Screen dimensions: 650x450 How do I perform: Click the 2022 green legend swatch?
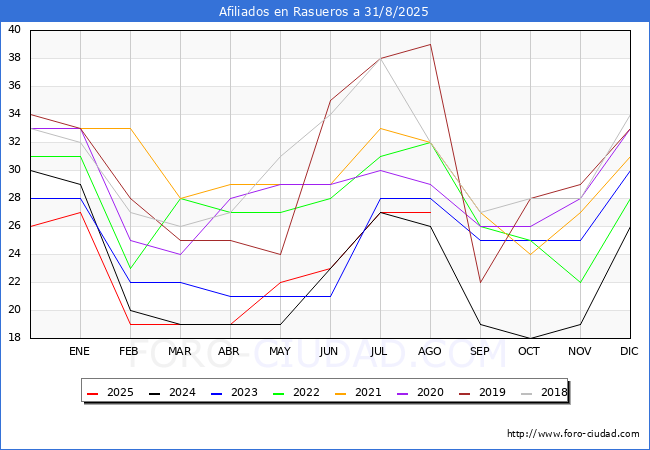point(279,393)
